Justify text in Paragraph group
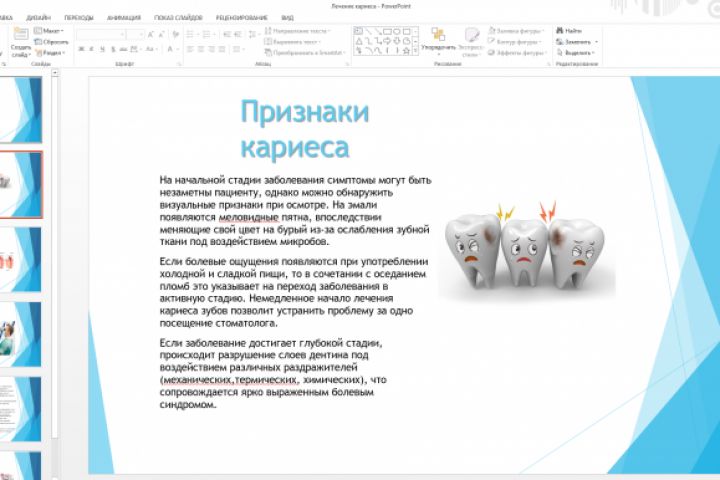This screenshot has height=480, width=720. pyautogui.click(x=222, y=49)
